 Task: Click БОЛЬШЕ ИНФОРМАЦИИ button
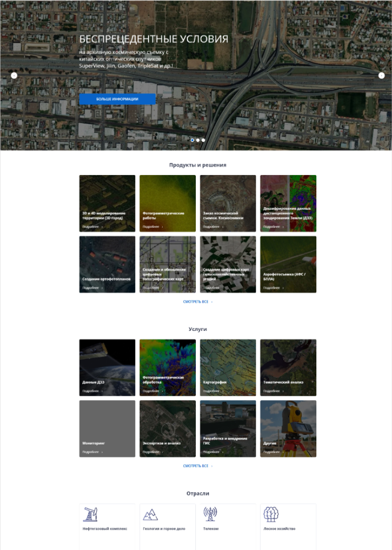pos(117,99)
